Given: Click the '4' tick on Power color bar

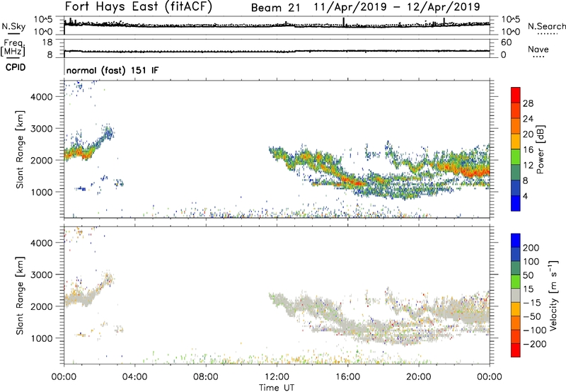Looking at the screenshot, I should point(525,196).
